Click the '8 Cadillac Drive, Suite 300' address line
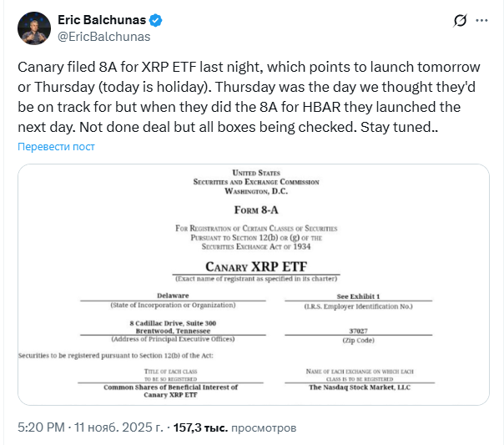Image resolution: width=504 pixels, height=445 pixels. 173,323
